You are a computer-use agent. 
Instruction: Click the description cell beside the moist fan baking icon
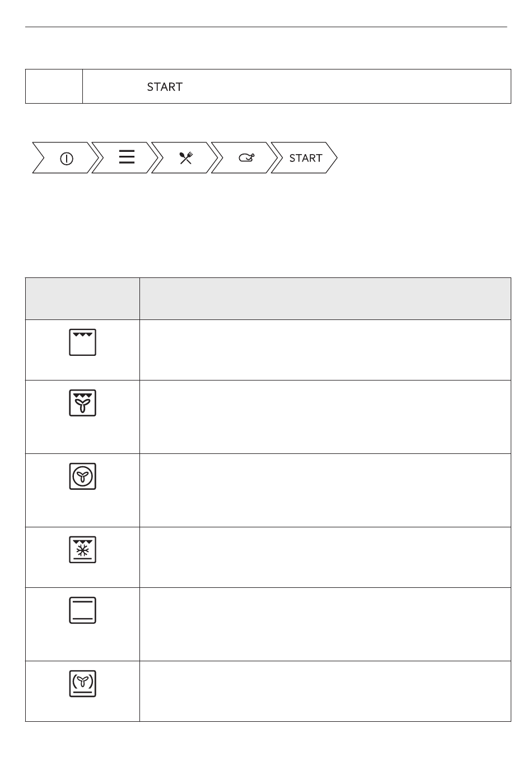click(x=325, y=691)
